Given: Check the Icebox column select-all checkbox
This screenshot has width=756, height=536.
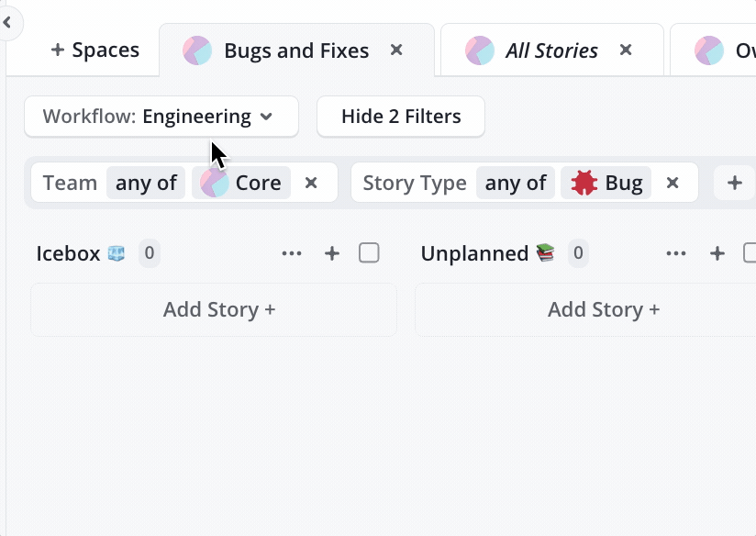Looking at the screenshot, I should [x=369, y=253].
